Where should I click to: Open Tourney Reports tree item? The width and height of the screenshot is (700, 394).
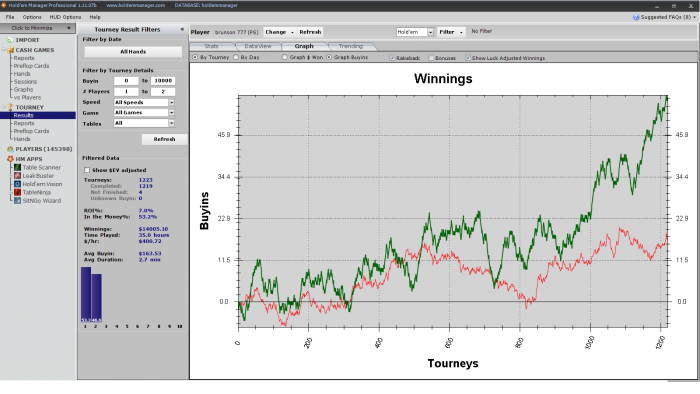24,123
